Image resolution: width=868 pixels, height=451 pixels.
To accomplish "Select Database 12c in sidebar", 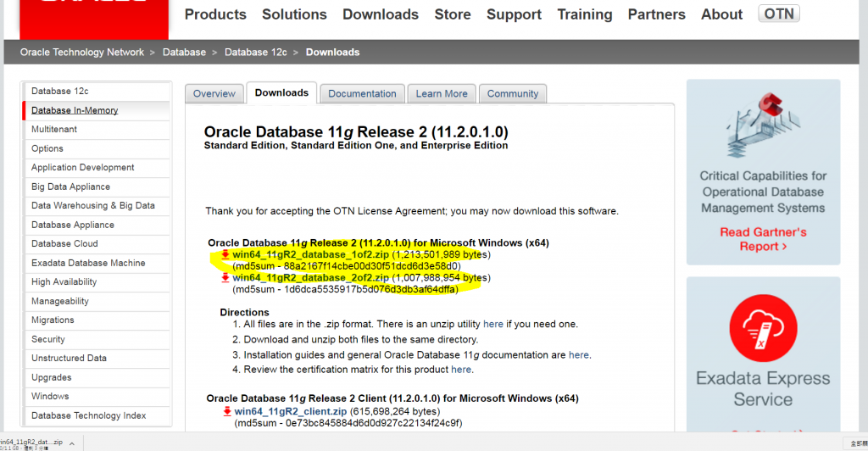I will click(97, 92).
